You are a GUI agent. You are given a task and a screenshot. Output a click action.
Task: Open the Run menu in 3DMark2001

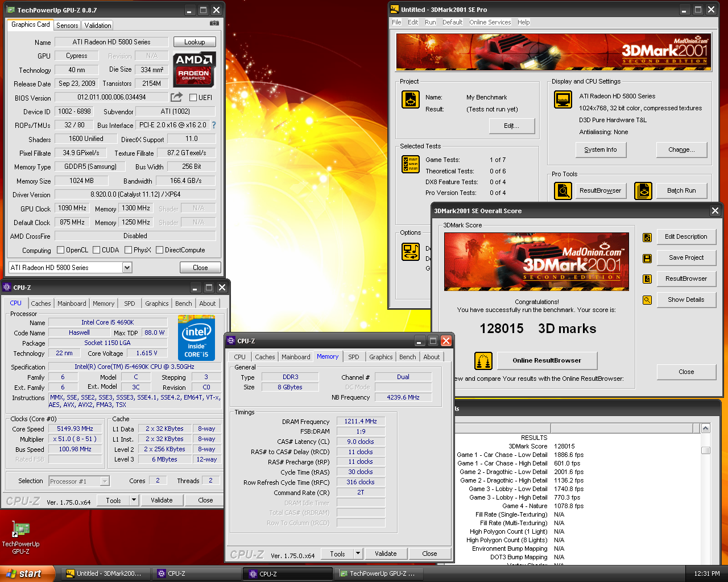click(431, 22)
